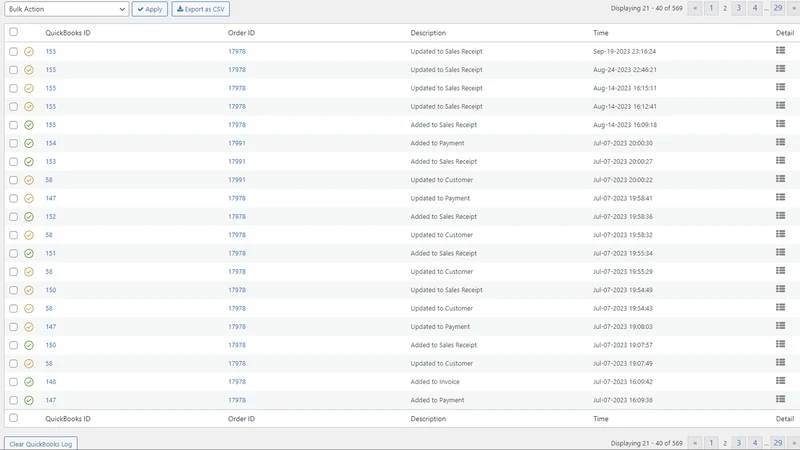Show detail for Aug-14-2023 16:09:18 log
Screen dimensions: 800x450
(780, 123)
